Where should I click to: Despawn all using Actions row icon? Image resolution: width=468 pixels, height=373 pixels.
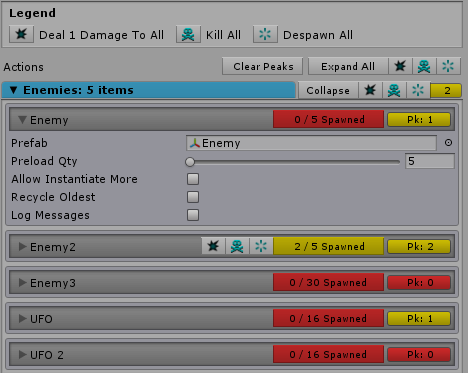click(x=449, y=66)
